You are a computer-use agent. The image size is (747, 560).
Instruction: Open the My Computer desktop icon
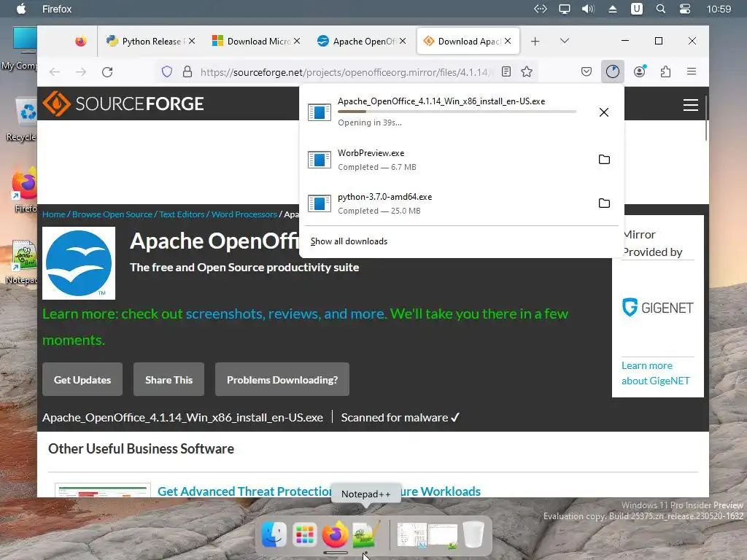[20, 49]
